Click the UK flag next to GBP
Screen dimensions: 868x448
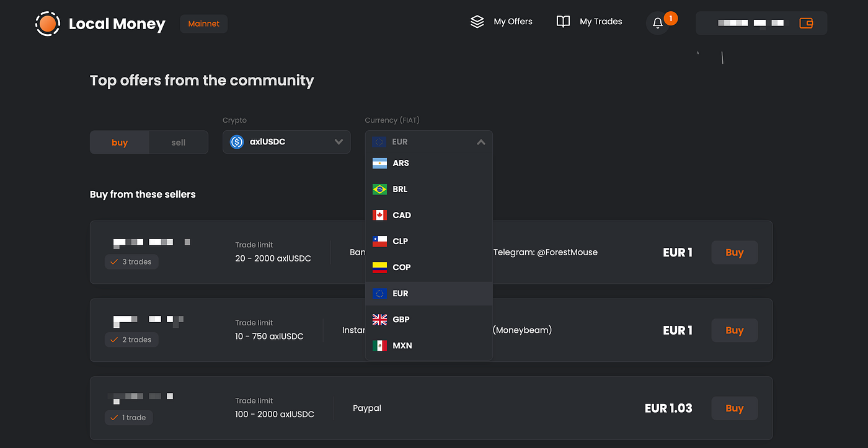pyautogui.click(x=379, y=319)
